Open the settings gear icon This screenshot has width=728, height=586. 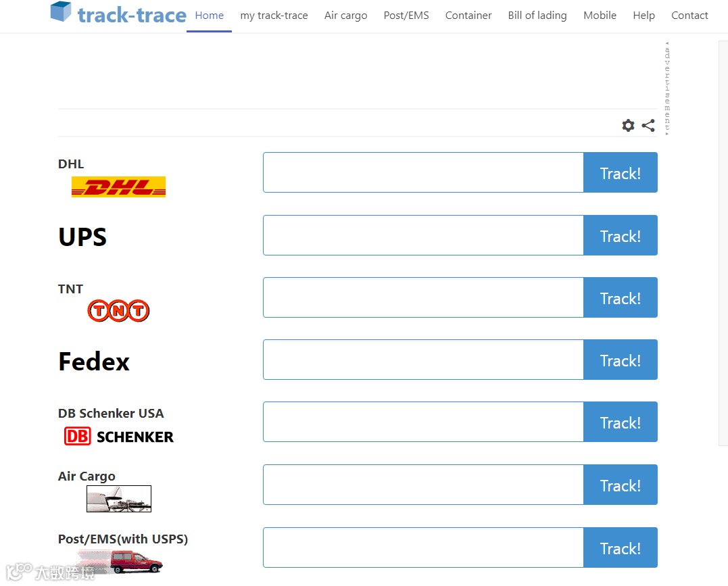click(x=628, y=125)
